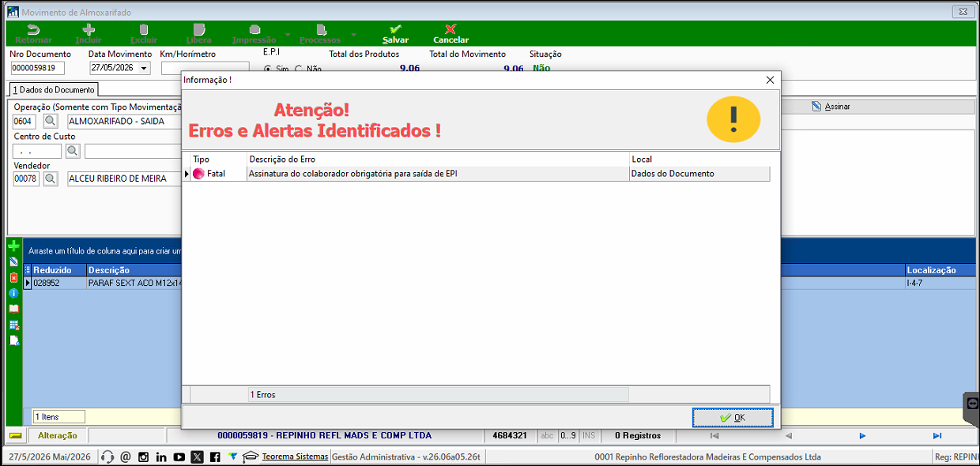Click the Local column header
This screenshot has width=980, height=466.
[x=699, y=159]
